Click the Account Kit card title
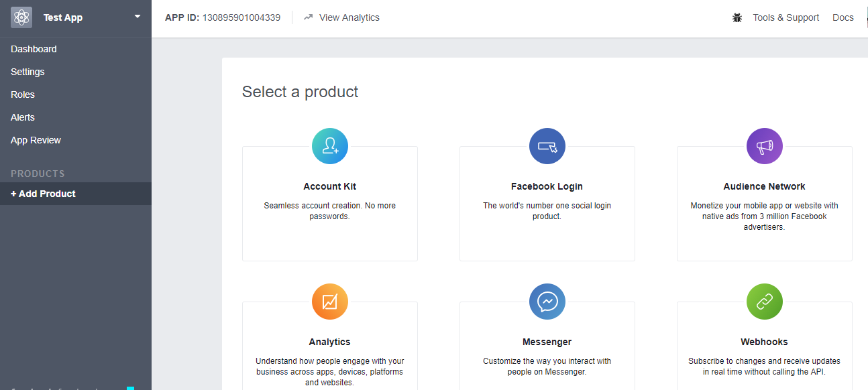 coord(330,186)
